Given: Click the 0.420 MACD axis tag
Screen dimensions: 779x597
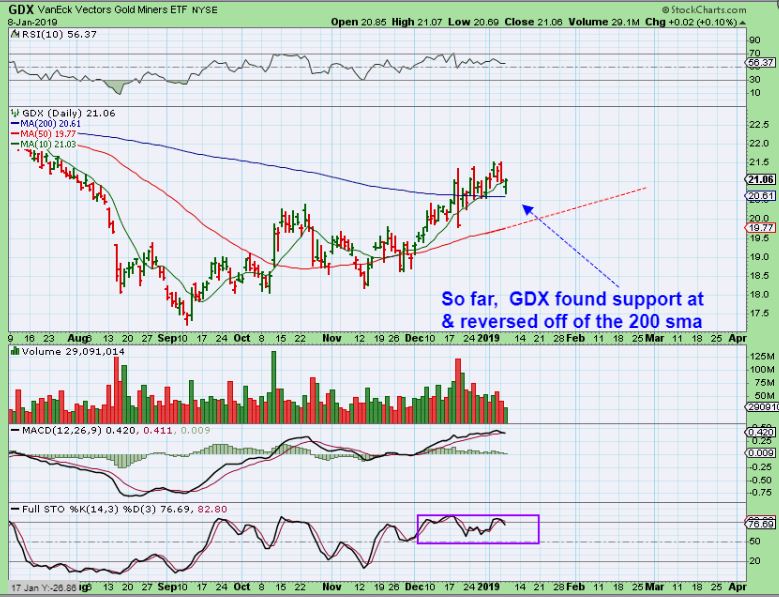Looking at the screenshot, I should click(x=761, y=433).
